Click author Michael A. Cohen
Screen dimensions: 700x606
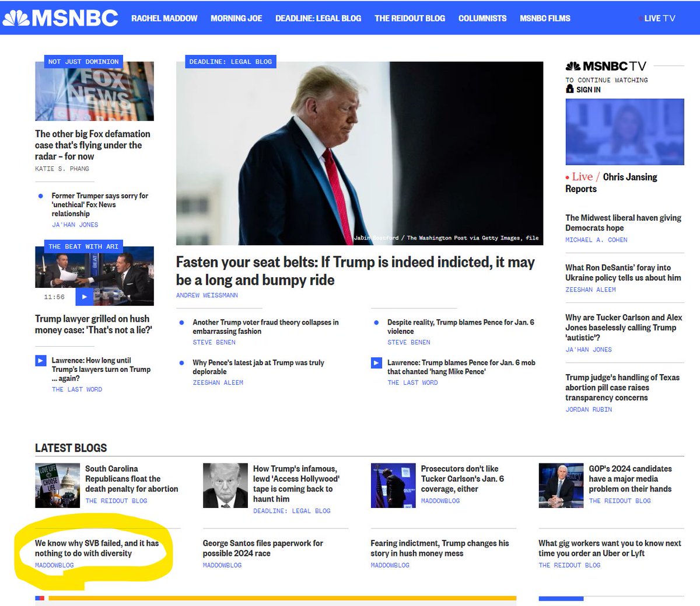coord(596,240)
